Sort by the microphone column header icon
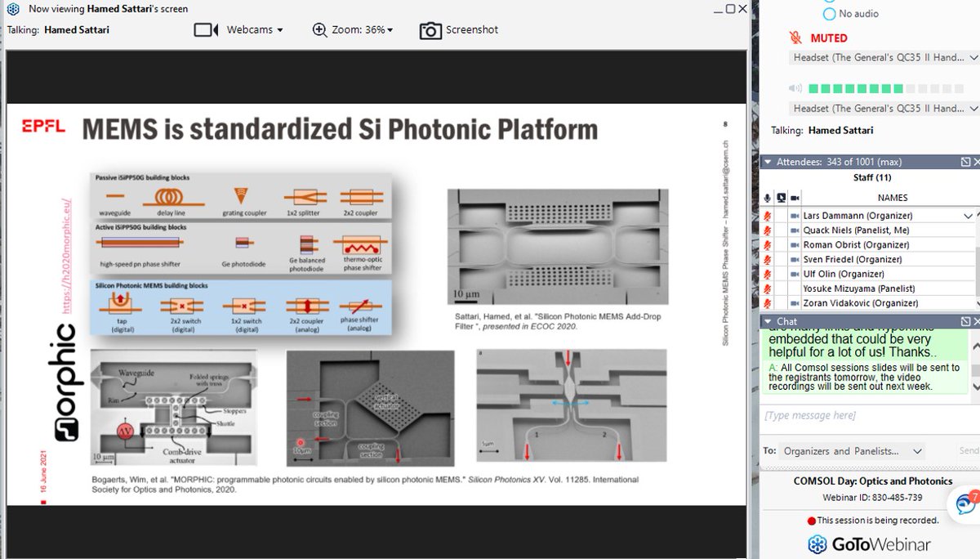This screenshot has width=980, height=559. (767, 198)
